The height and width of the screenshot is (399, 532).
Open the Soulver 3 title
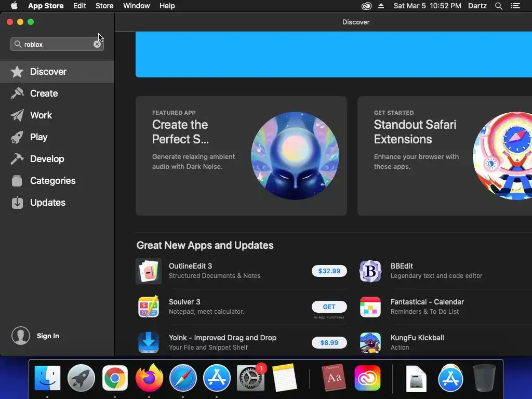(x=184, y=302)
